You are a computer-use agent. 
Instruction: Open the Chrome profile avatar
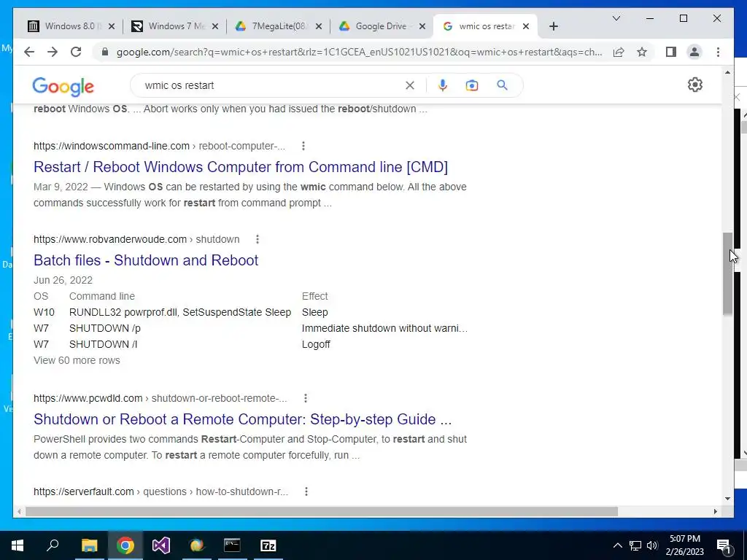(x=694, y=52)
